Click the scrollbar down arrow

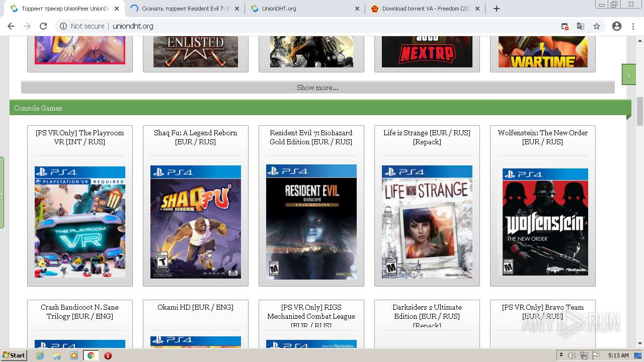click(640, 344)
